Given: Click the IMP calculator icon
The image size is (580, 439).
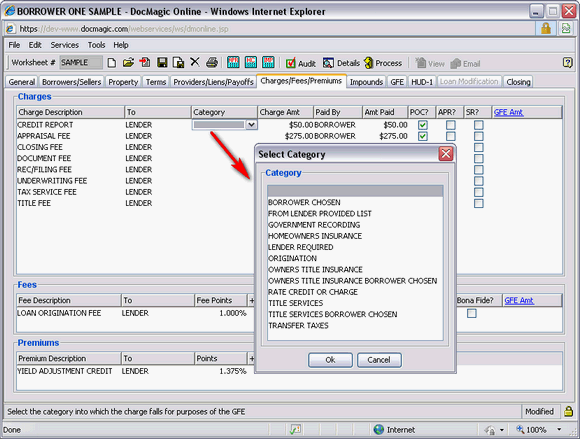Looking at the screenshot, I should point(268,62).
